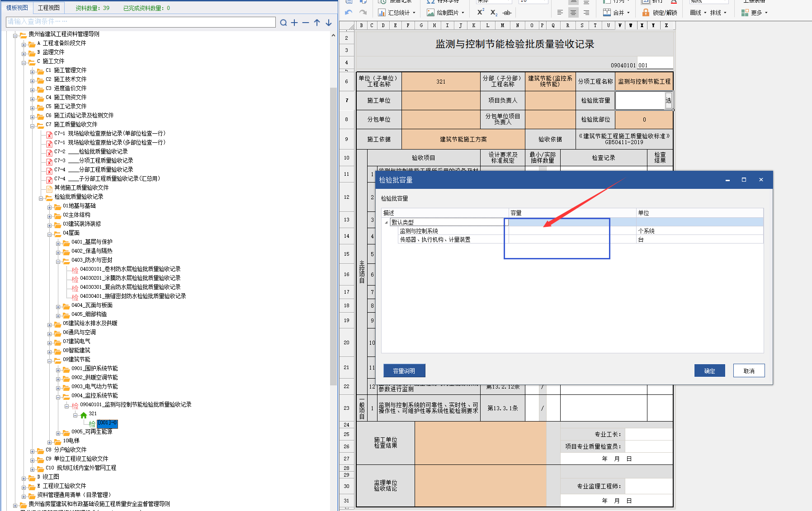This screenshot has width=812, height=511.
Task: Align text left
Action: tap(560, 13)
